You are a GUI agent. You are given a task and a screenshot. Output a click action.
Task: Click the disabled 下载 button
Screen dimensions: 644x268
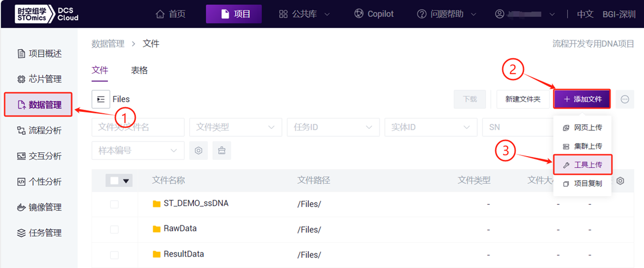[x=470, y=99]
